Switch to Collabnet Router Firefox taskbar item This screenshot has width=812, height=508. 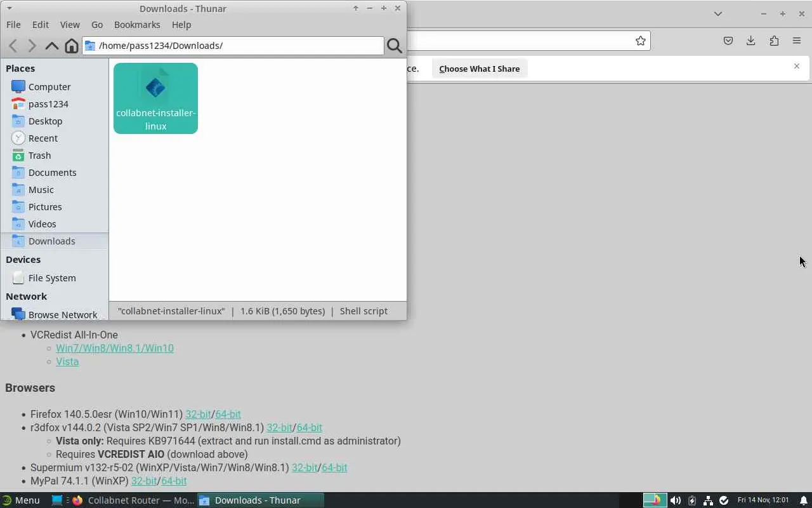point(133,500)
